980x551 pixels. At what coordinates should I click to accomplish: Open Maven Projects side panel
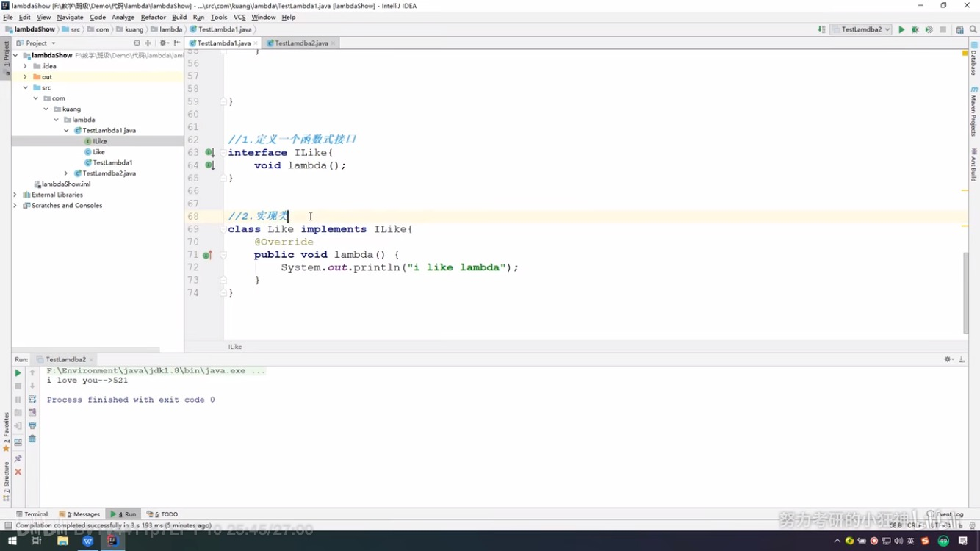point(974,111)
